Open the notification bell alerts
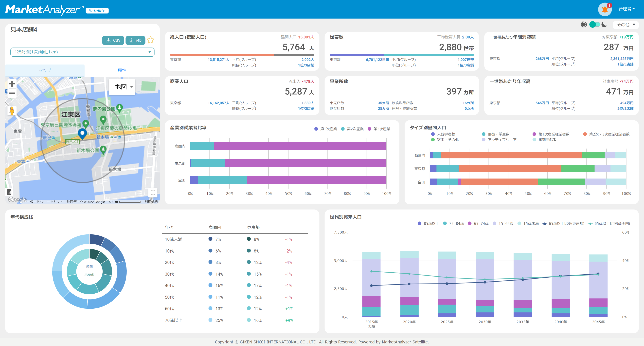The width and height of the screenshot is (644, 346). coord(605,9)
